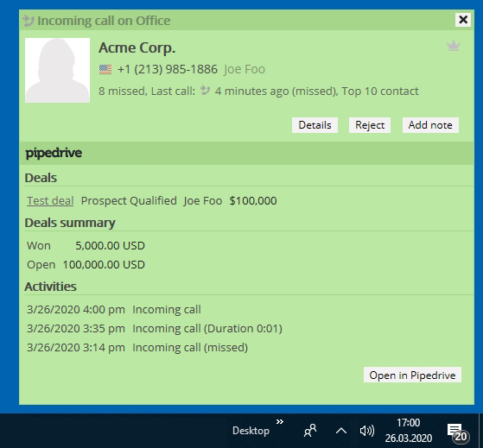The height and width of the screenshot is (448, 483).
Task: Reject the incoming call
Action: coord(370,125)
